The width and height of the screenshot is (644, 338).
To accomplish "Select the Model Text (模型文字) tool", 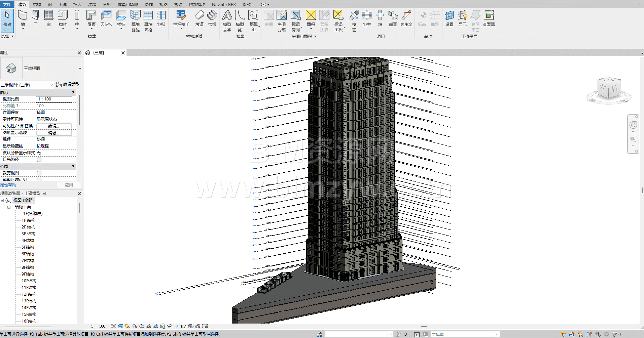I will 227,21.
